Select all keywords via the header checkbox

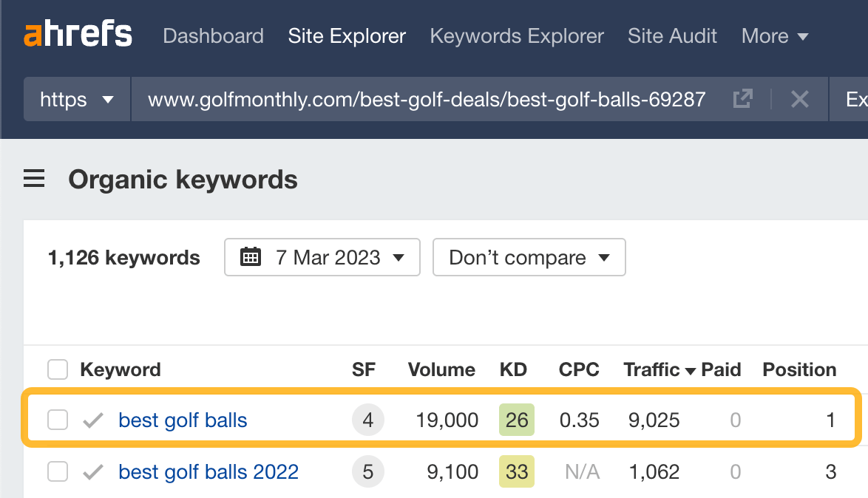click(x=57, y=369)
